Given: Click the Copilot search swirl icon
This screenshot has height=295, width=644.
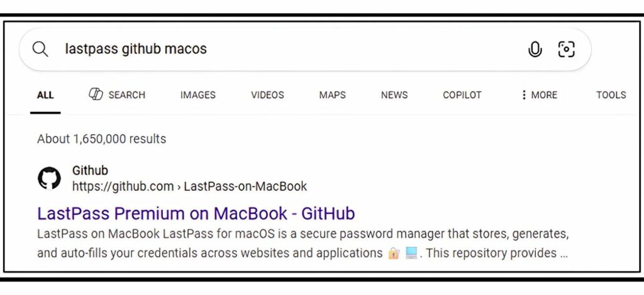Looking at the screenshot, I should pyautogui.click(x=96, y=94).
